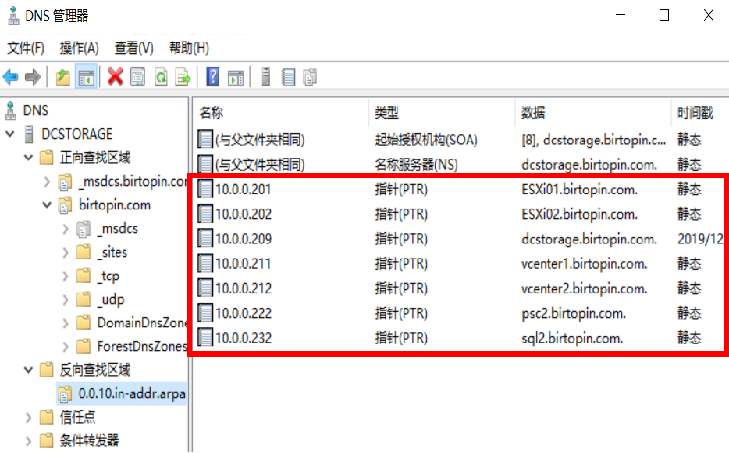Expand the 条件转发器 node
The height and width of the screenshot is (453, 729).
[x=28, y=441]
